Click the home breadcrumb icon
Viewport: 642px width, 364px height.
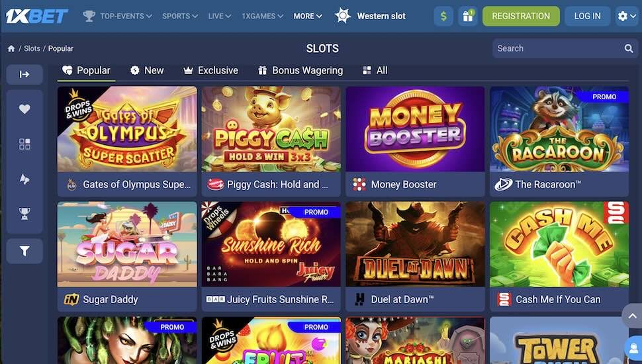click(x=11, y=48)
